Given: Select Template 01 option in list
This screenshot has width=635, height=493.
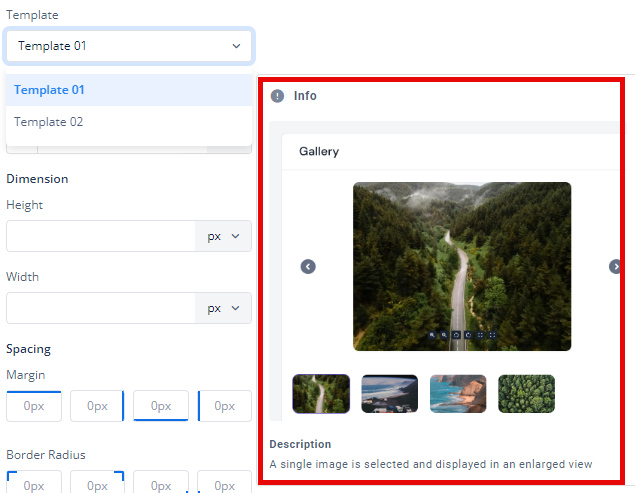Looking at the screenshot, I should (129, 90).
